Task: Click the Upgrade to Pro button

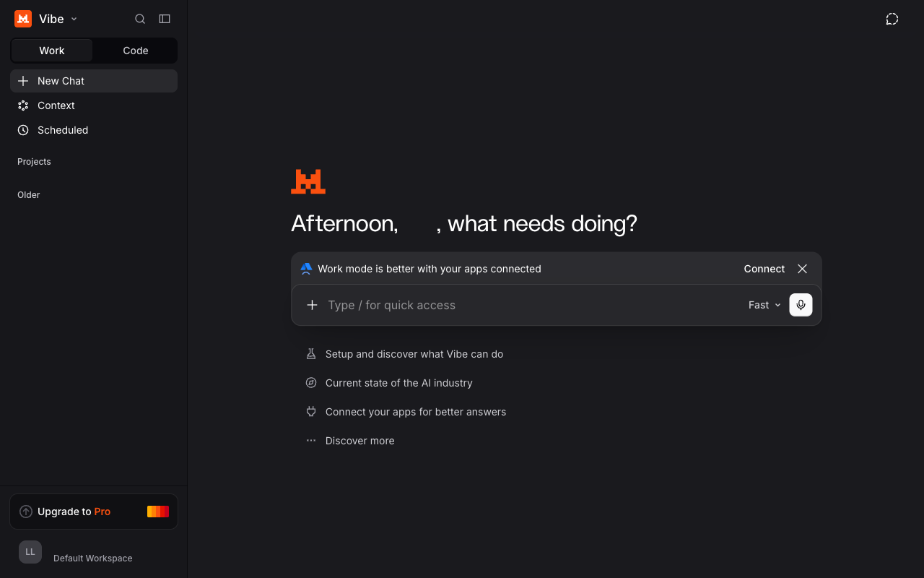Action: (94, 512)
